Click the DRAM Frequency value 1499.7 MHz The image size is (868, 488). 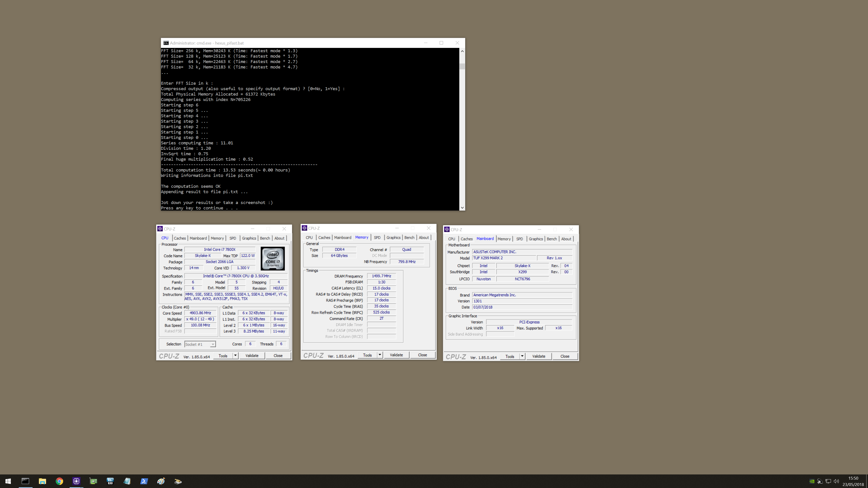381,276
